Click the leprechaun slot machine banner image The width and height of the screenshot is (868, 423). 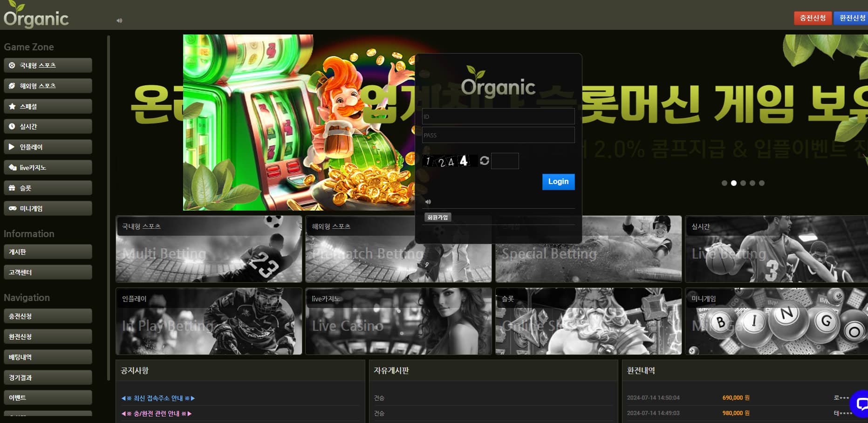(298, 123)
